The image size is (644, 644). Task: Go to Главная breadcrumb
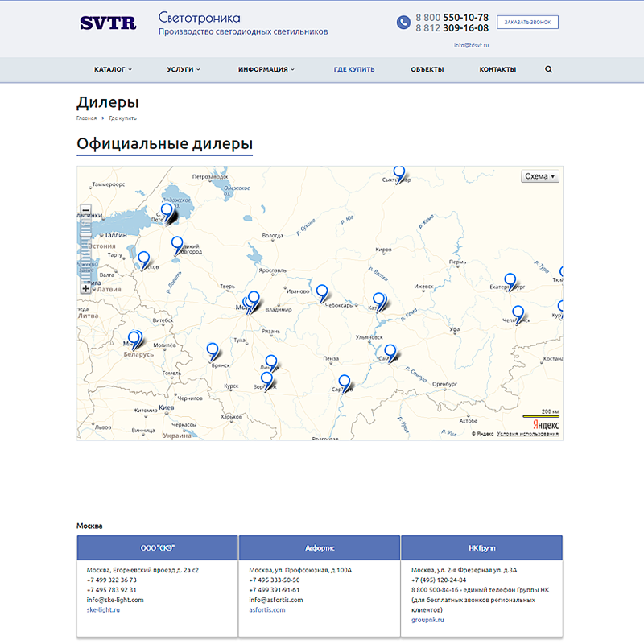(x=86, y=118)
